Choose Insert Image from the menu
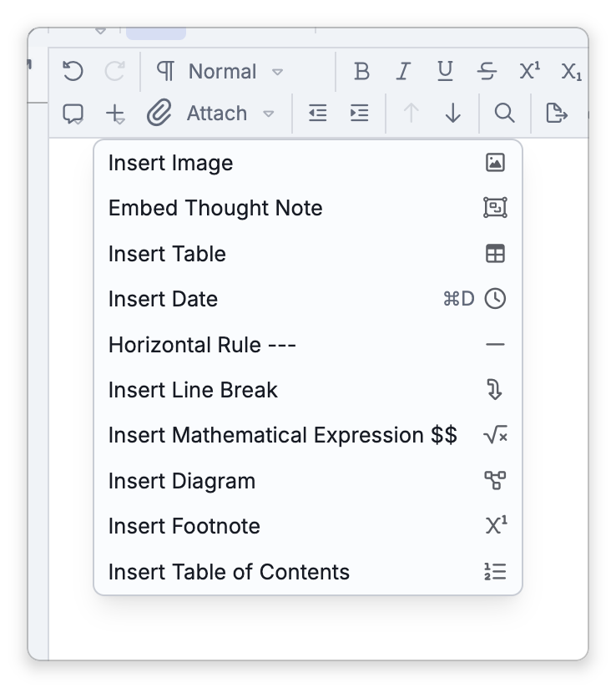 tap(308, 163)
